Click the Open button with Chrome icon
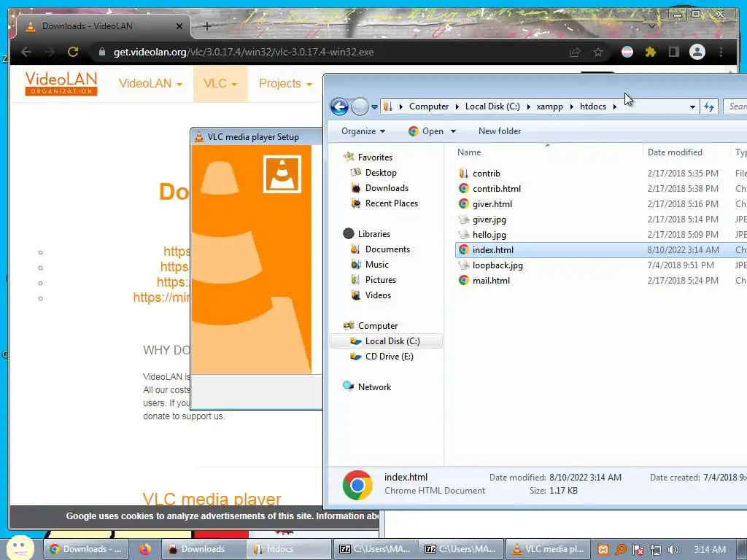Screen dimensions: 747x560 click(x=426, y=131)
